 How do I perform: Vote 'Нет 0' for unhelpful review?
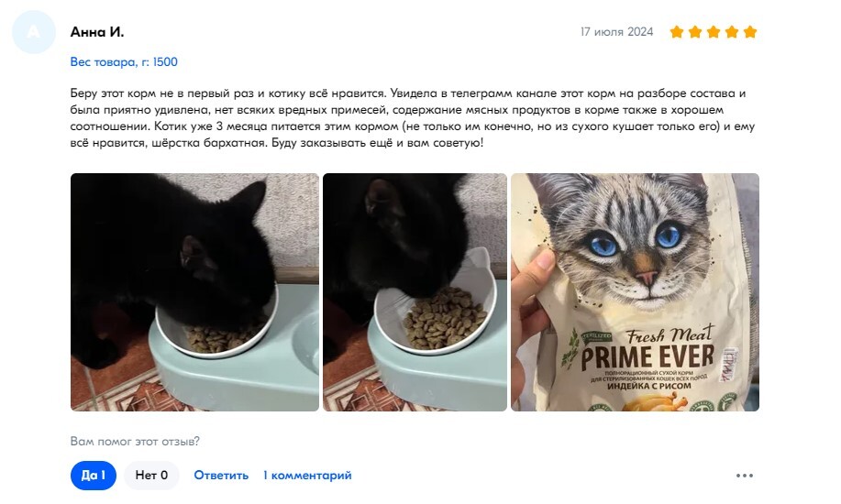151,476
